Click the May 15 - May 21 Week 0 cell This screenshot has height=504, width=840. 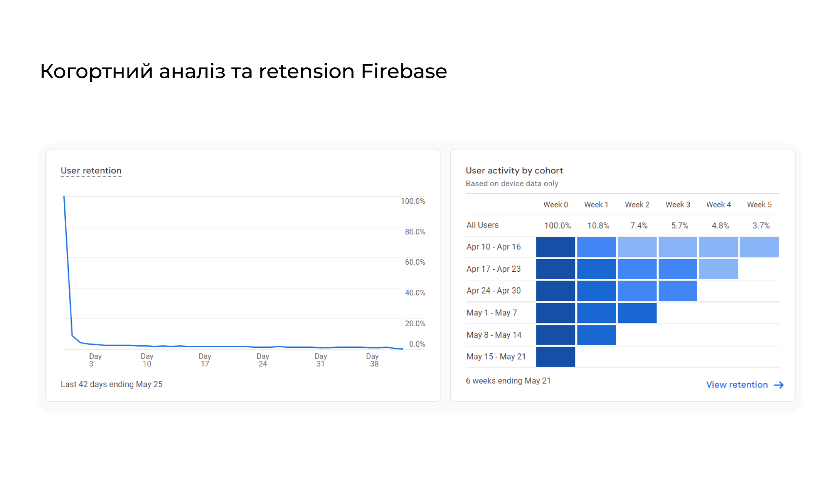556,357
